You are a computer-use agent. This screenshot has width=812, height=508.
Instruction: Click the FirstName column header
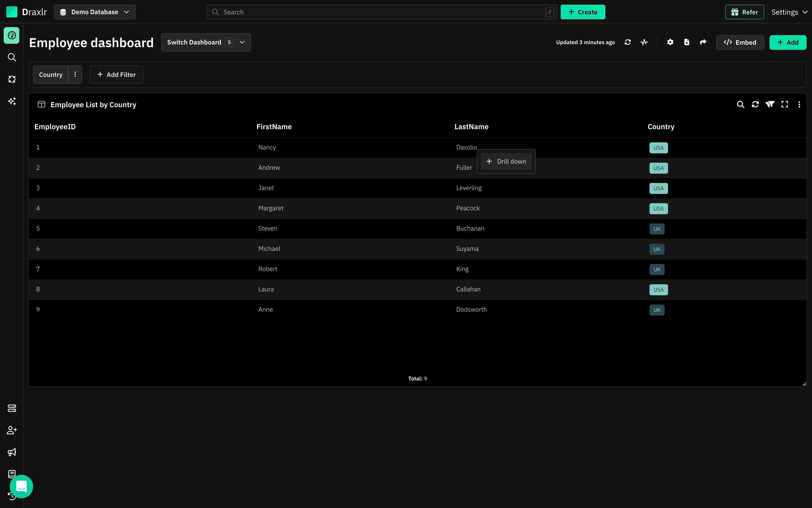pyautogui.click(x=274, y=127)
